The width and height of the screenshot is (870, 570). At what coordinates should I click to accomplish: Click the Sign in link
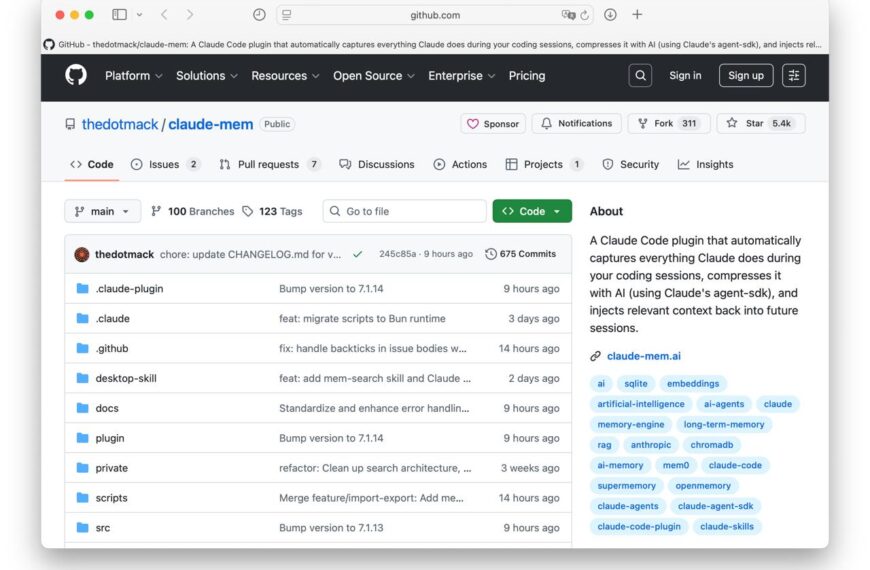coord(685,75)
